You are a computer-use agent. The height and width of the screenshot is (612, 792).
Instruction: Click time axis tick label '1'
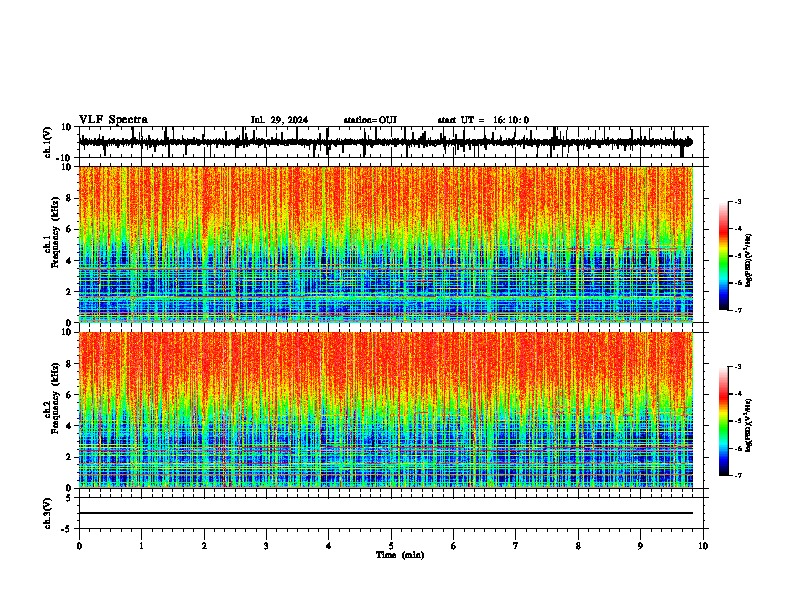tap(141, 546)
